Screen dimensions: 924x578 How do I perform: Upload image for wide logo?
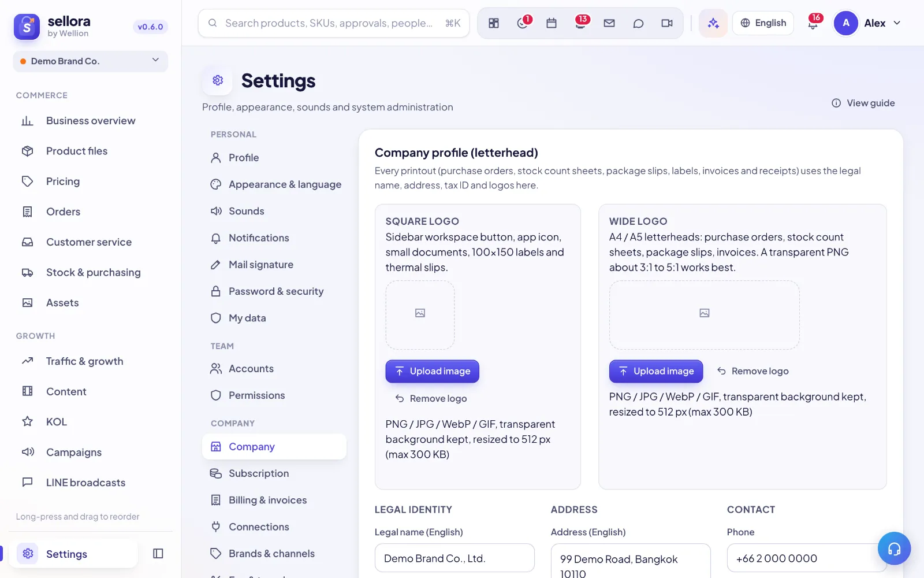click(656, 371)
